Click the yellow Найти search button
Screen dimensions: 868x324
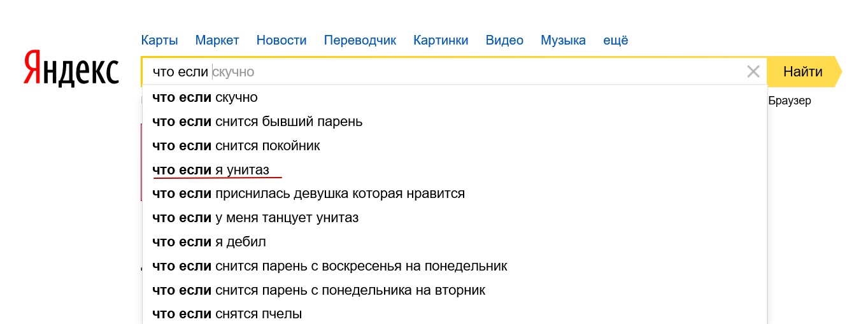tap(804, 71)
